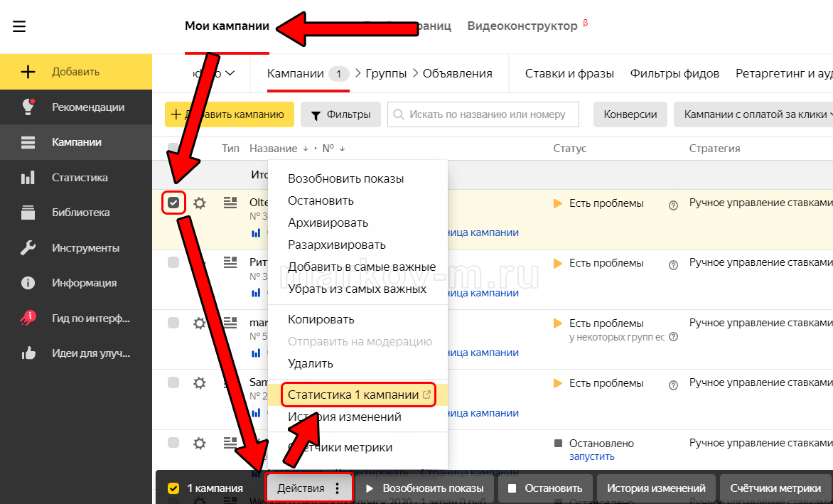Open the hamburger menu icon
The height and width of the screenshot is (504, 833).
tap(19, 26)
